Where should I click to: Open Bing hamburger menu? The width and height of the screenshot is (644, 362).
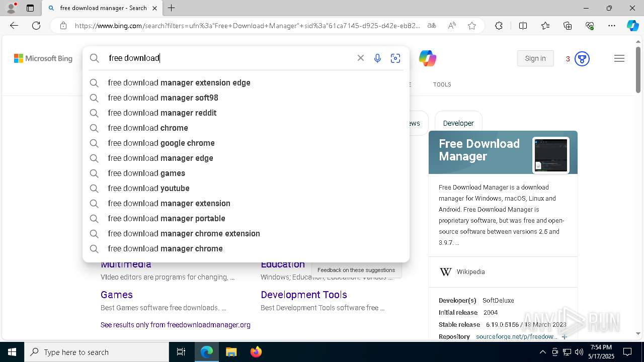click(x=619, y=58)
